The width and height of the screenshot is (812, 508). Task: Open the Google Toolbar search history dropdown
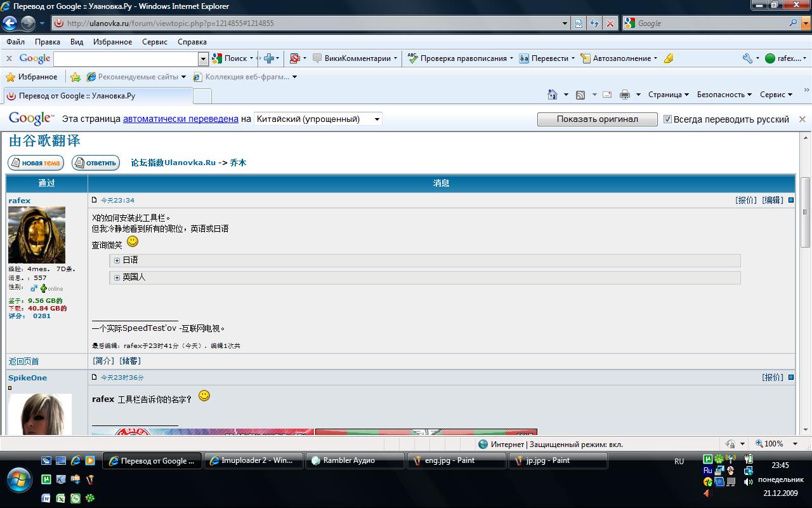pyautogui.click(x=204, y=58)
